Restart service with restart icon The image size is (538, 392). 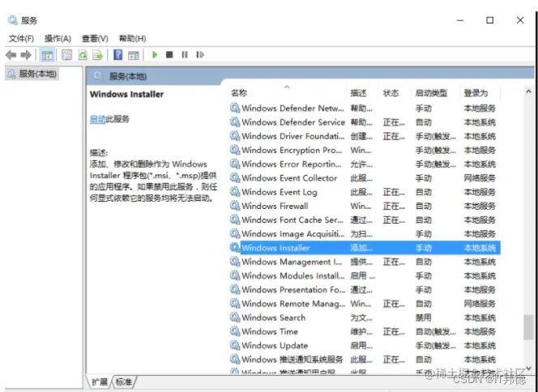point(200,54)
